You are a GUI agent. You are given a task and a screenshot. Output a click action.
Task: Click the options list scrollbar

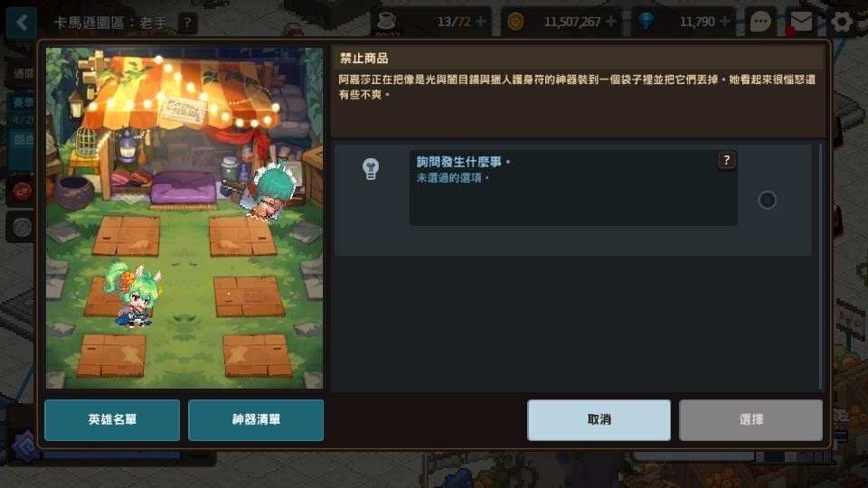pos(820,266)
